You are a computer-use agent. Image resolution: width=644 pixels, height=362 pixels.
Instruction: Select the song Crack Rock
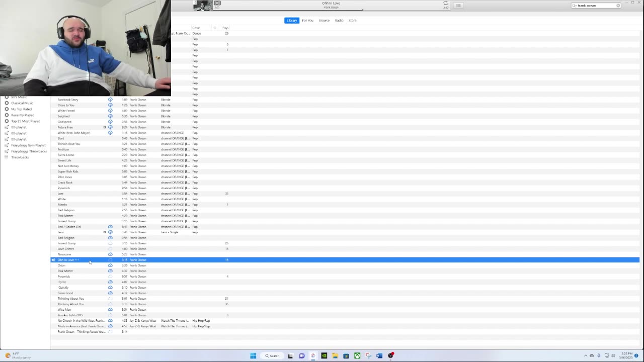(x=65, y=183)
